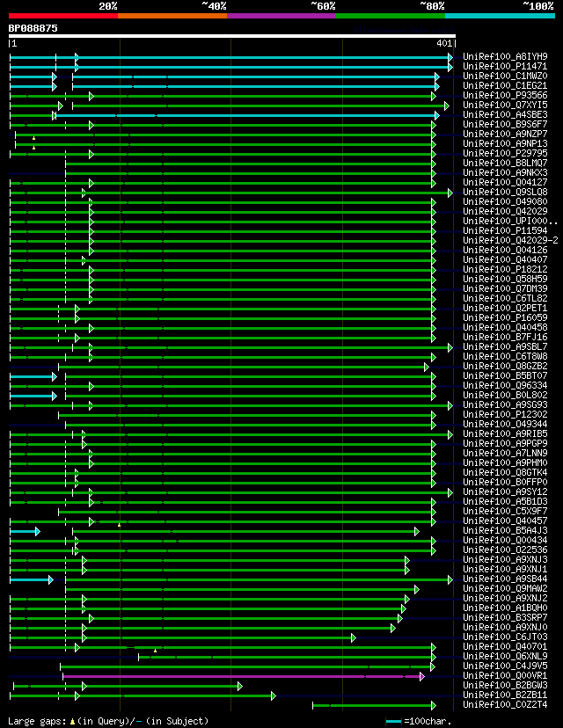Open hit UniRef100_Q04127
The image size is (563, 728).
tap(505, 183)
